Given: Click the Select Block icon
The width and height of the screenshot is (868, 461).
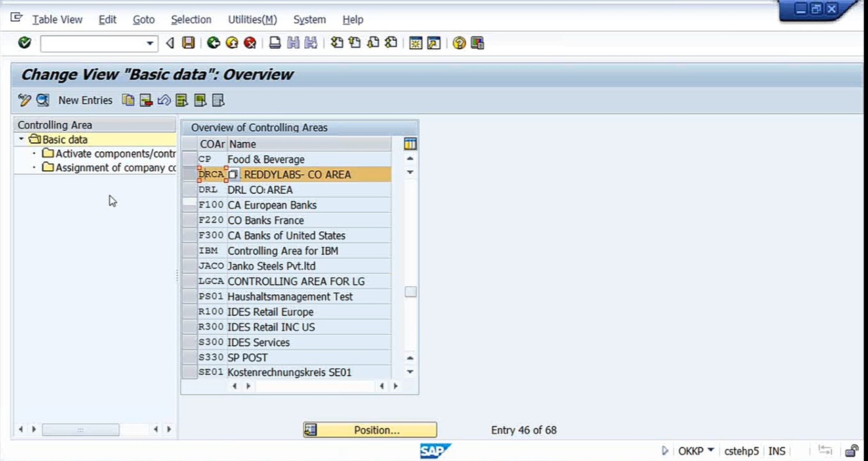Looking at the screenshot, I should (200, 100).
